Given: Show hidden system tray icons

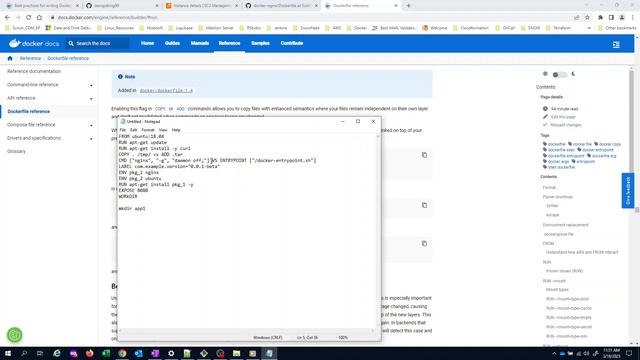Looking at the screenshot, I should pos(554,353).
